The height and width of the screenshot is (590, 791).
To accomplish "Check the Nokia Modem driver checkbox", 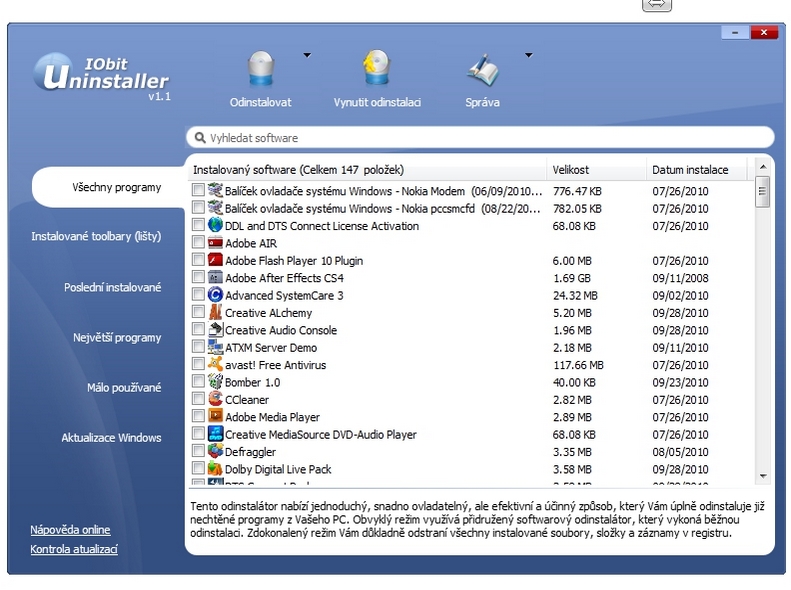I will point(198,190).
